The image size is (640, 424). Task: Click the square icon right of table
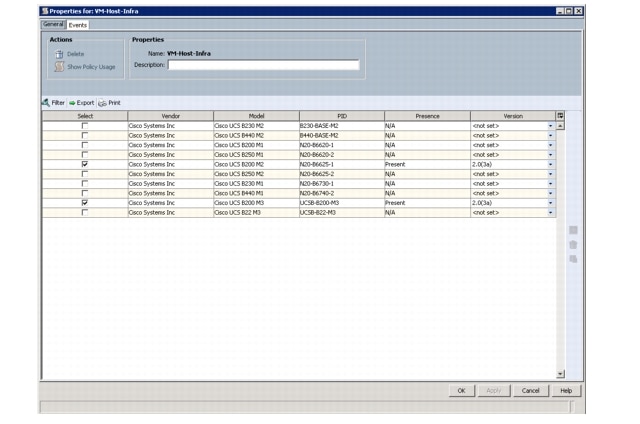[x=573, y=230]
